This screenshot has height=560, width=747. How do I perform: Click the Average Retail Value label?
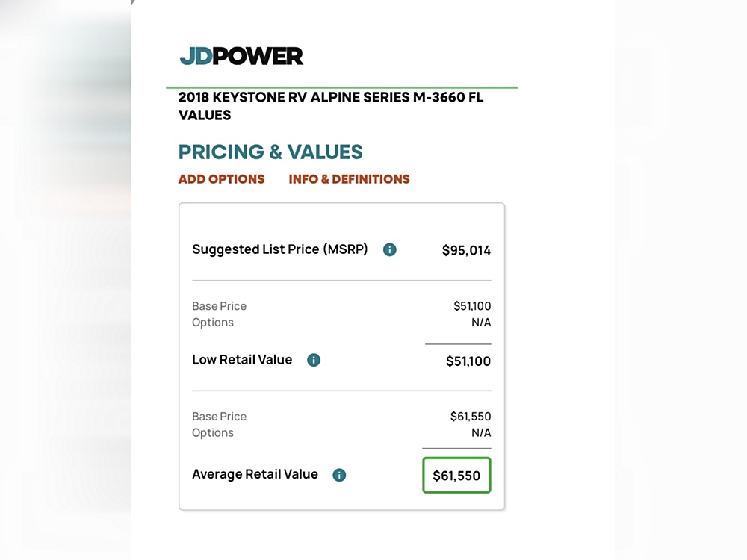(x=255, y=474)
